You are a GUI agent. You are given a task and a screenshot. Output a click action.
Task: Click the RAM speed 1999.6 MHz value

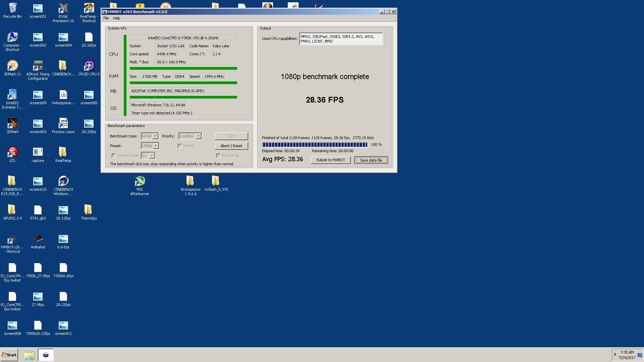point(214,76)
